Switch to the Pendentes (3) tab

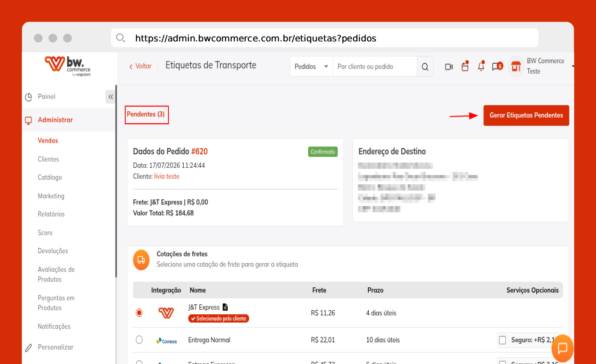pyautogui.click(x=147, y=115)
